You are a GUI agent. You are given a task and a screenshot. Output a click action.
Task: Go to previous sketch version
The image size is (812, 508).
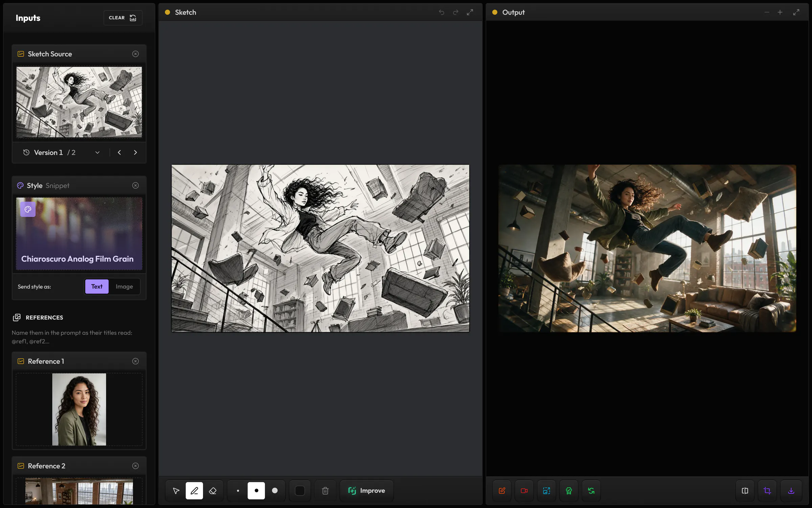click(x=119, y=152)
